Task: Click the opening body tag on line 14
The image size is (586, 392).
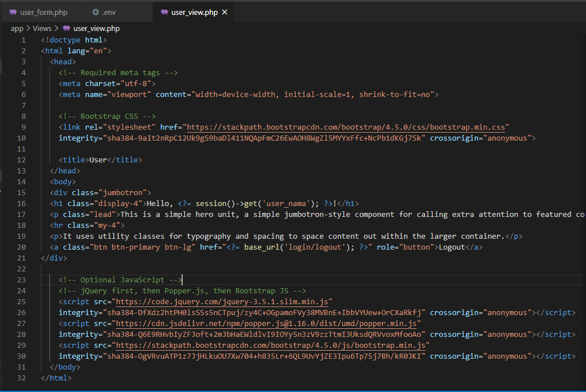Action: tap(63, 182)
